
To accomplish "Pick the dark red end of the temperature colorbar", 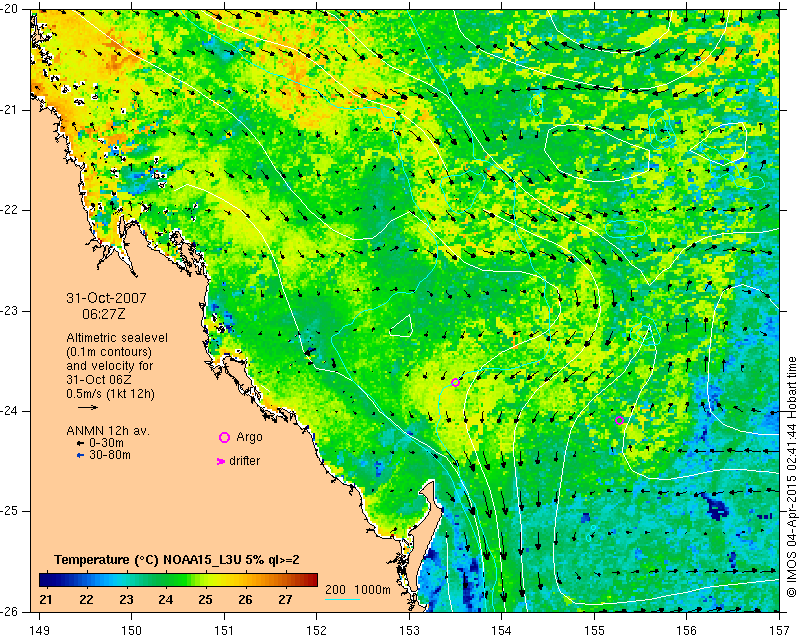I will 312,580.
